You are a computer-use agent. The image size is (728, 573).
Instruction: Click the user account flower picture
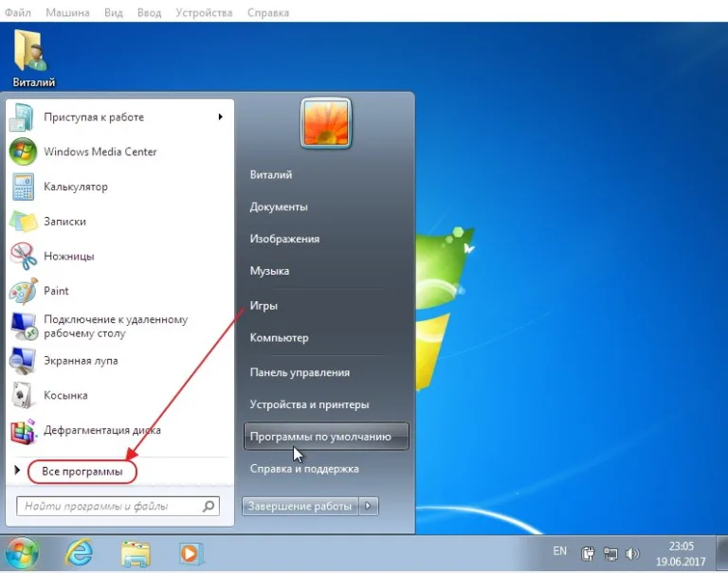[326, 123]
